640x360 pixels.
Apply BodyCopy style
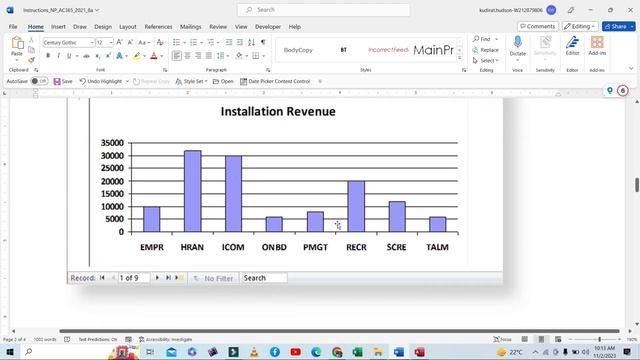pos(298,50)
